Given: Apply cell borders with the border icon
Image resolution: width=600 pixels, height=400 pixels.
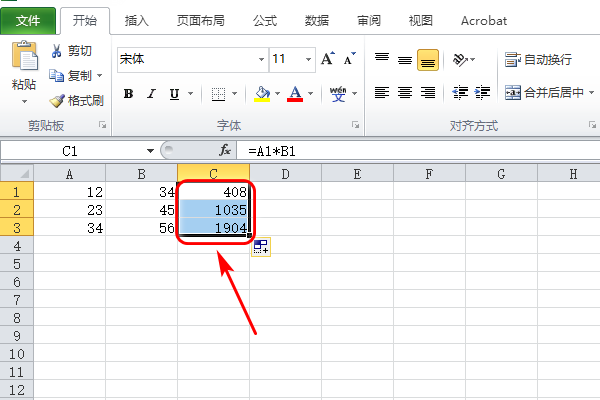Looking at the screenshot, I should pyautogui.click(x=218, y=94).
